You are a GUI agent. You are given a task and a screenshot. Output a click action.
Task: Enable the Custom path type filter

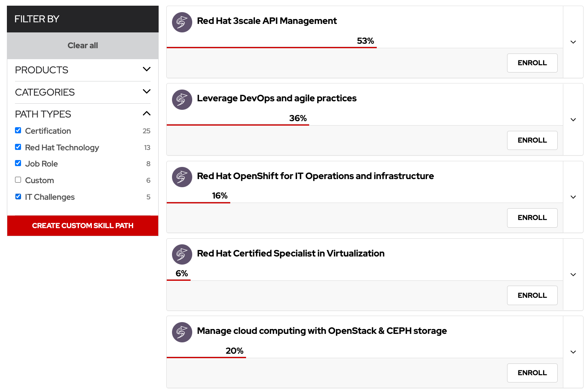[18, 179]
